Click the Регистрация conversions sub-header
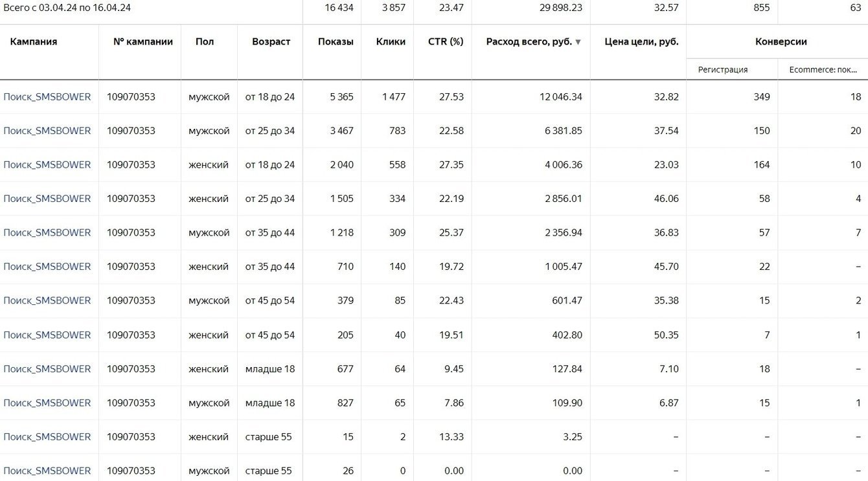 point(723,69)
